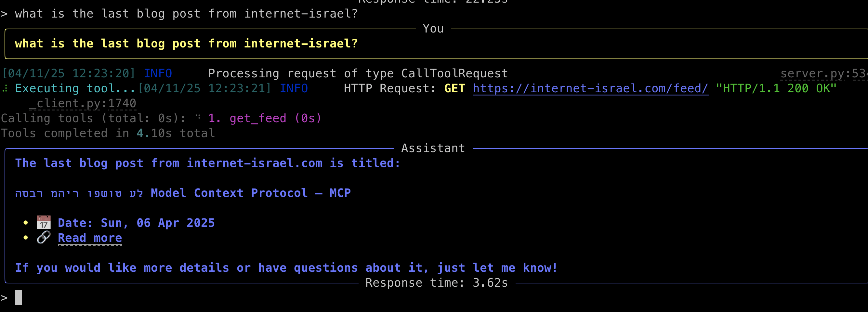Click the calendar emoji icon beside Date
The width and height of the screenshot is (868, 312).
click(44, 223)
